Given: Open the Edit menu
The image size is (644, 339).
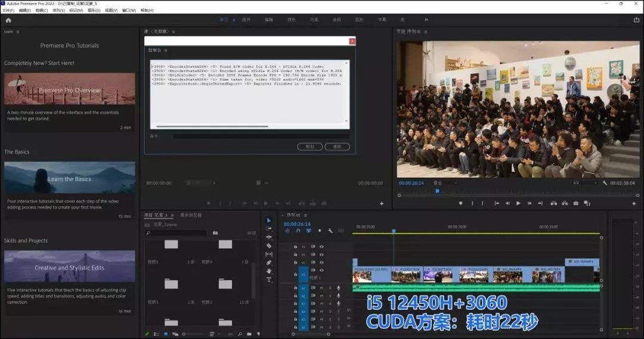Looking at the screenshot, I should coord(24,11).
